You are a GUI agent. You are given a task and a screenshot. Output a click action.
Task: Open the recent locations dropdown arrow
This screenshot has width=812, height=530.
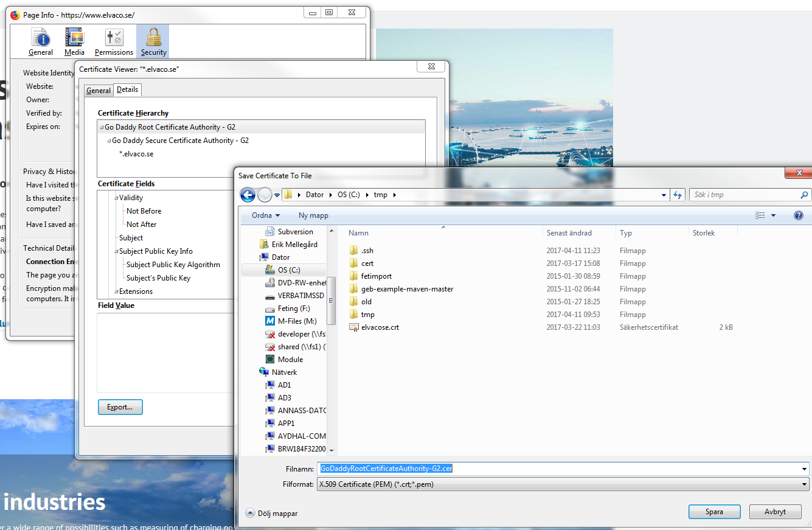point(277,195)
